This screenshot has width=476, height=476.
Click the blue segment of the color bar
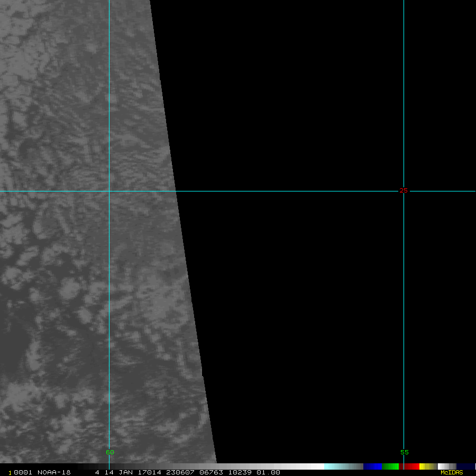click(372, 466)
